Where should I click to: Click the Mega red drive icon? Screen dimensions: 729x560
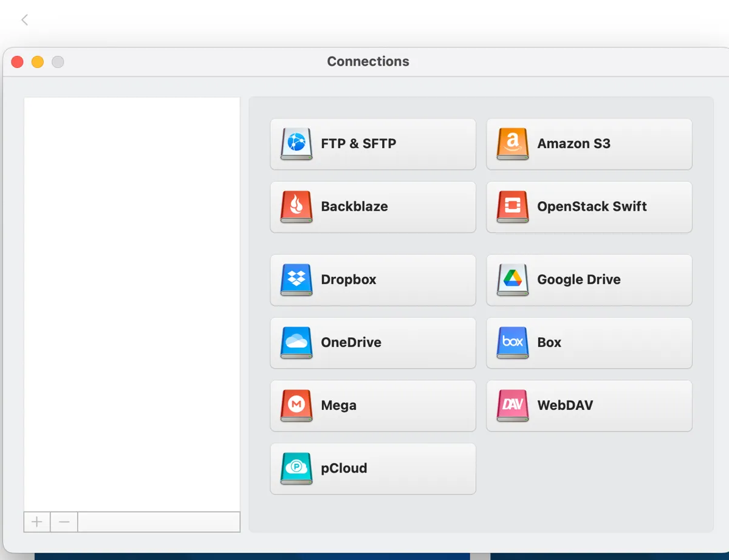[x=296, y=405]
